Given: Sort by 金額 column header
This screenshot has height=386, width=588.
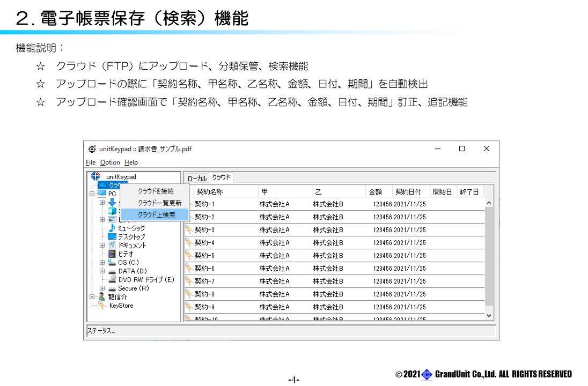Looking at the screenshot, I should click(379, 191).
